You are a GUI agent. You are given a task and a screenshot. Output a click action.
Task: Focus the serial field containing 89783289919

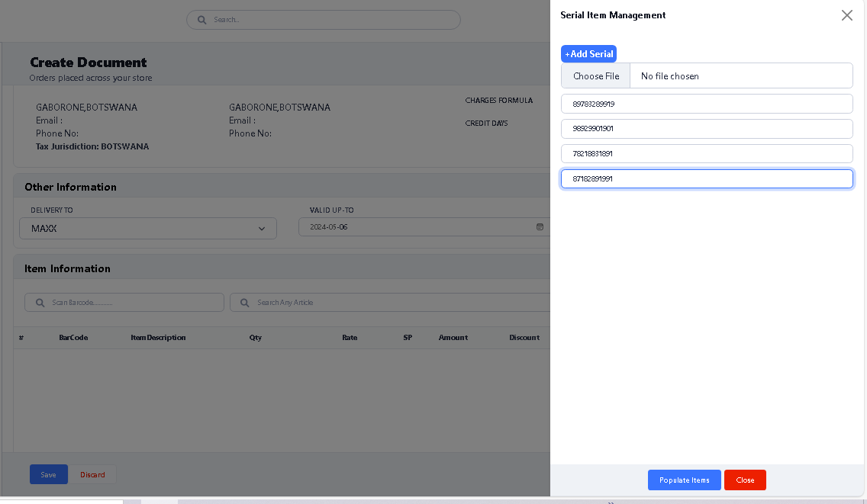coord(706,104)
